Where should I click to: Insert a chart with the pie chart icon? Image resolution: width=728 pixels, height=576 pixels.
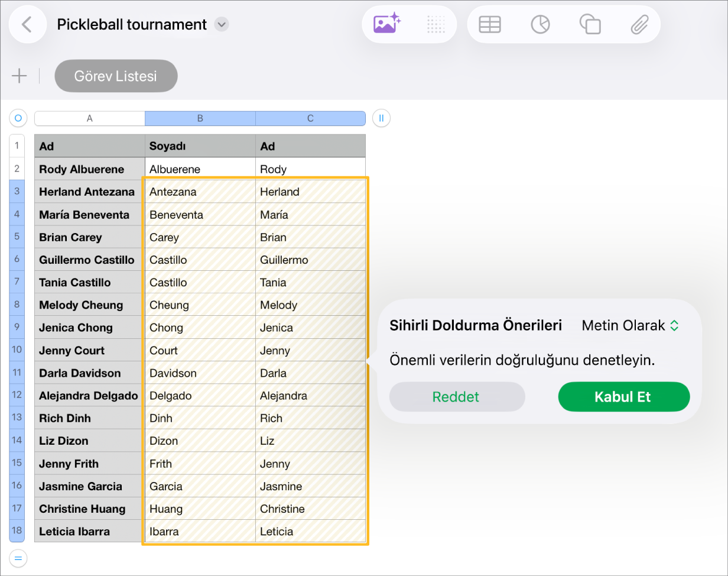[x=540, y=24]
